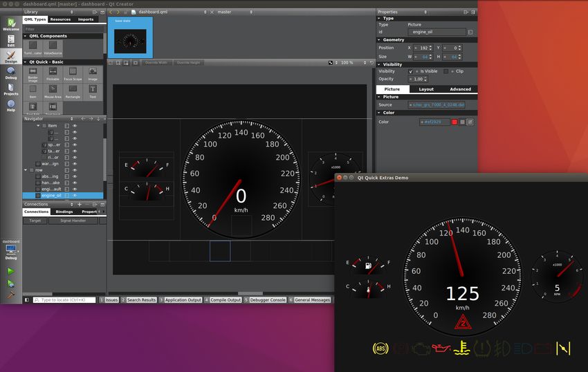Toggle visibility eye for war...ign item

(75, 163)
